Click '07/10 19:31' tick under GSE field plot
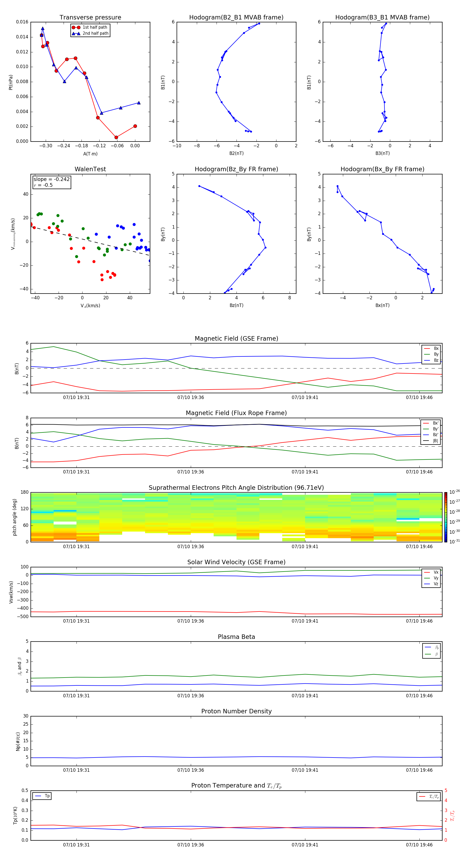The height and width of the screenshot is (868, 473). pos(76,397)
